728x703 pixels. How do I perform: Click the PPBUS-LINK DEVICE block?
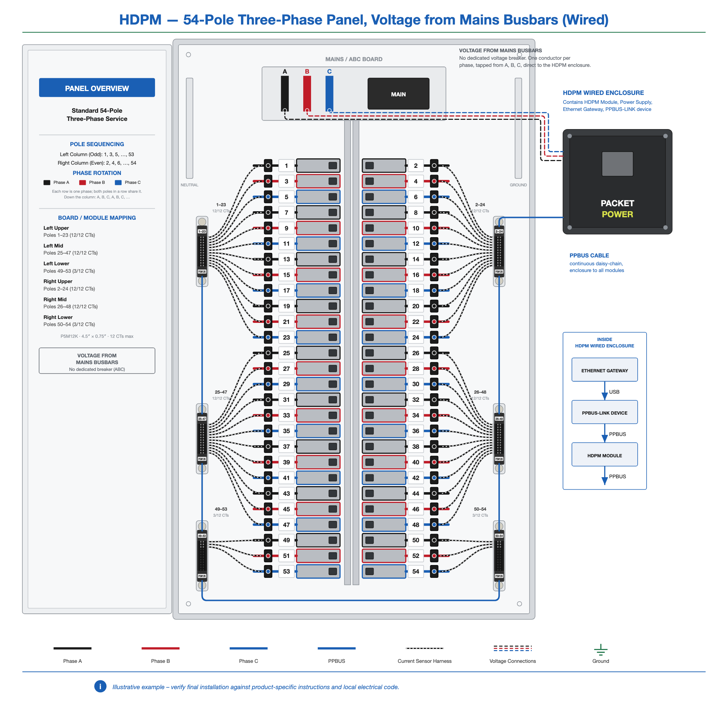coord(604,412)
